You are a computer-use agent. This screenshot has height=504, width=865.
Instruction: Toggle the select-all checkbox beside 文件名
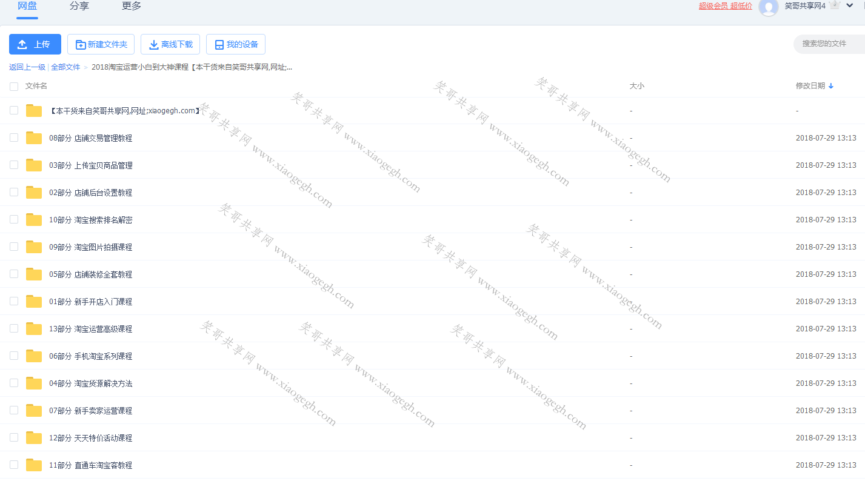pyautogui.click(x=14, y=86)
